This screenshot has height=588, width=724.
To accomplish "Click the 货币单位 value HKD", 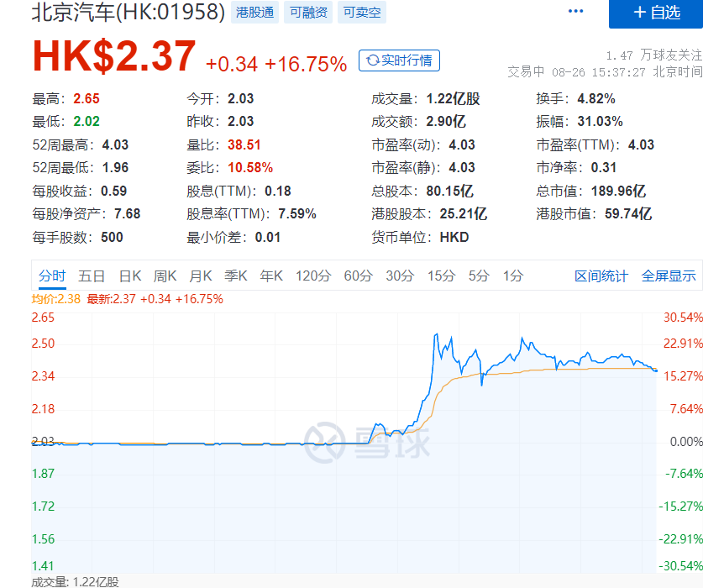I will (x=454, y=237).
